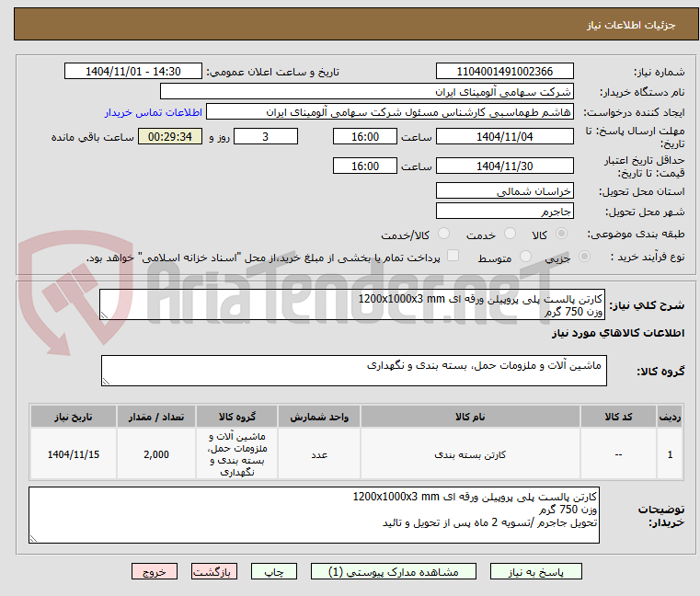
Task: Click the واحد شمارش column header
Action: [319, 417]
